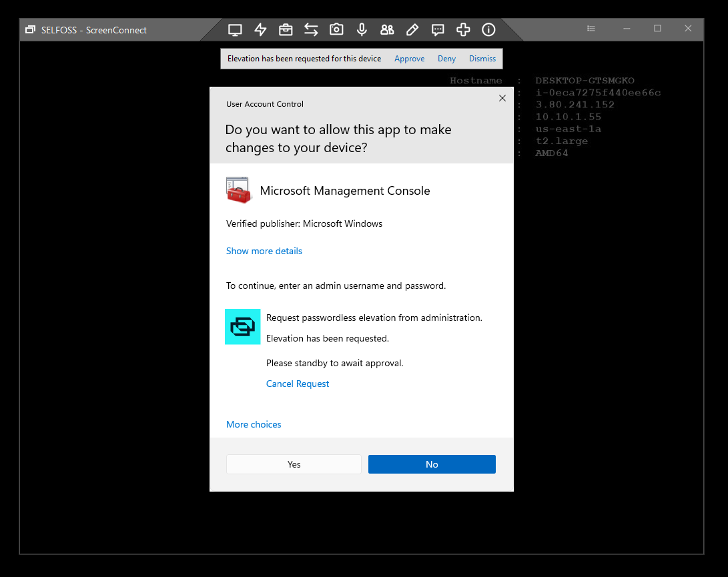The height and width of the screenshot is (577, 728).
Task: Click the private IP 10.10.1.55
Action: 569,117
